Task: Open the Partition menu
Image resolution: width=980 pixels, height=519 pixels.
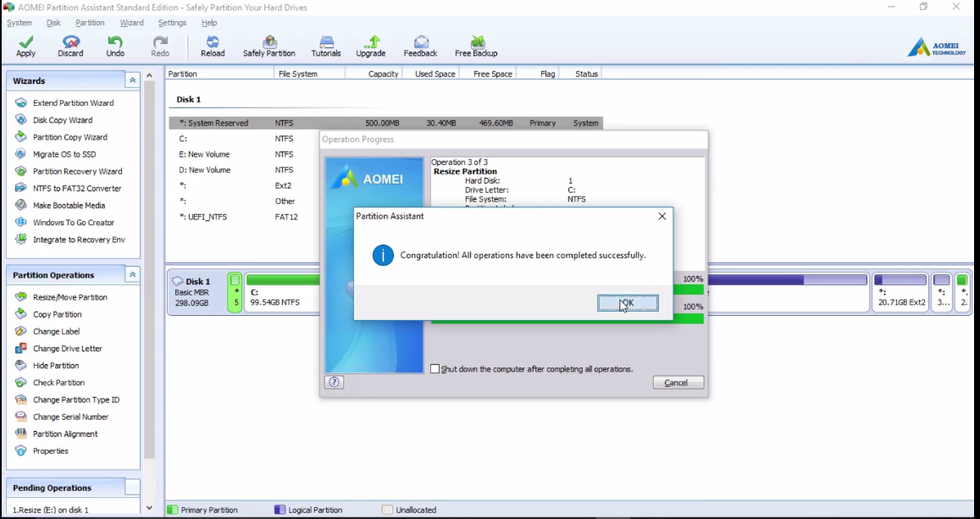Action: click(90, 23)
